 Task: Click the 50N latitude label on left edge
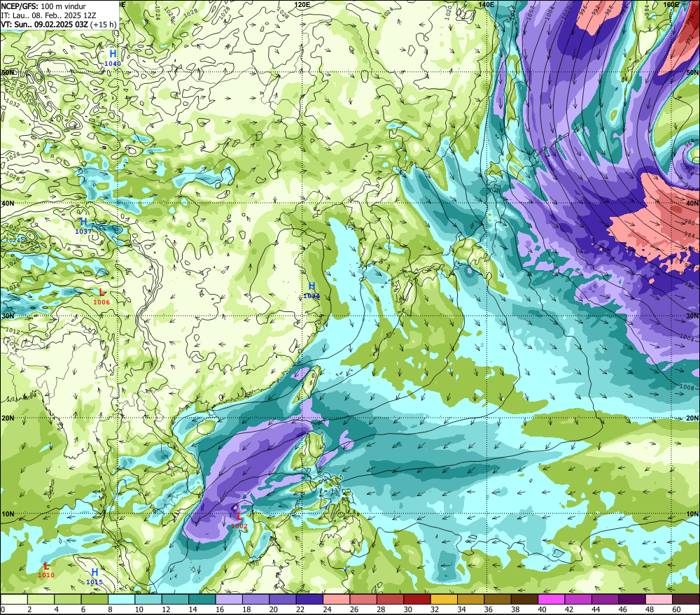point(8,72)
